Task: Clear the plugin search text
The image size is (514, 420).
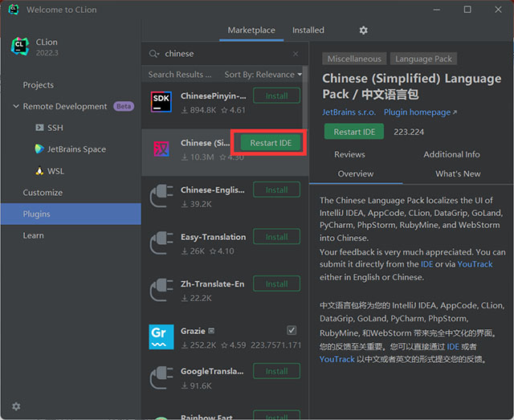Action: [x=296, y=54]
